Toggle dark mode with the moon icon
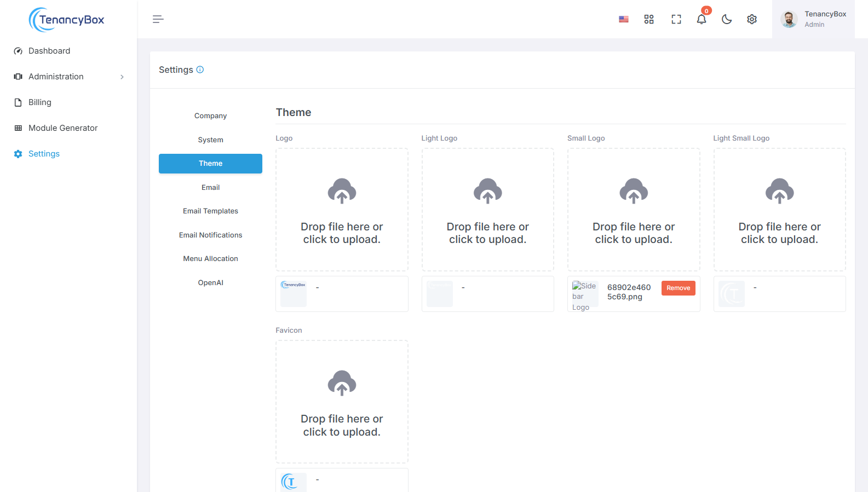 (727, 19)
